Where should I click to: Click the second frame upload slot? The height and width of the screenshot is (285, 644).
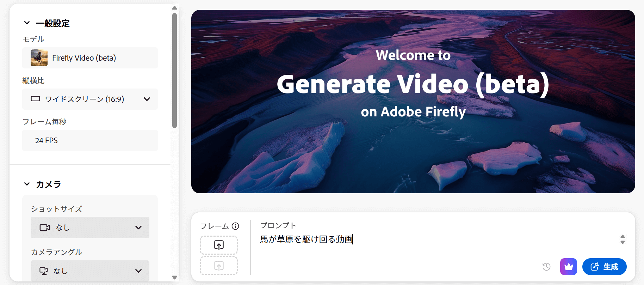(219, 266)
